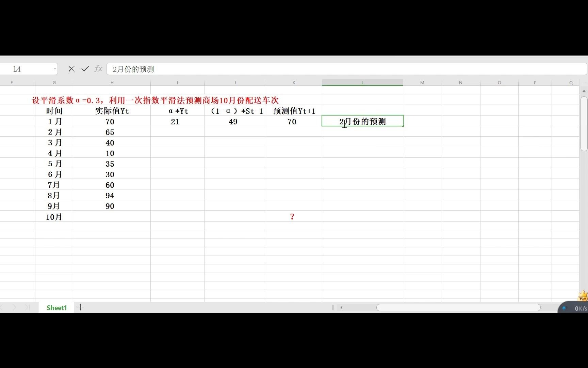The height and width of the screenshot is (368, 588).
Task: Select the cell '9月'
Action: click(54, 206)
